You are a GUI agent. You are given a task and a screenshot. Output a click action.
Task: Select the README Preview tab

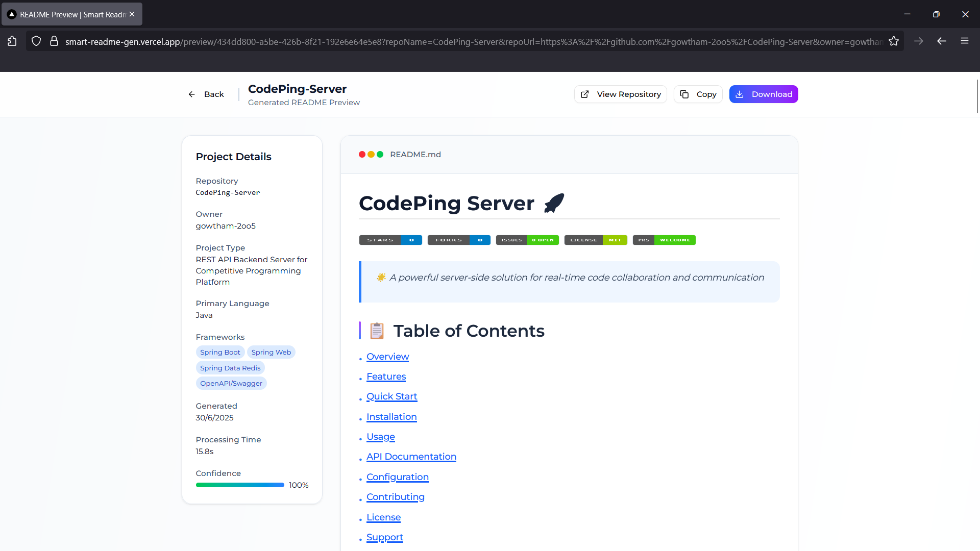click(71, 14)
